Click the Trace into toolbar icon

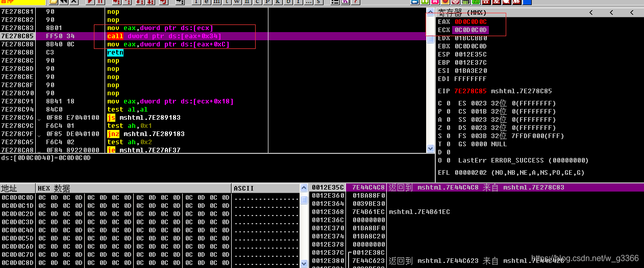point(140,2)
